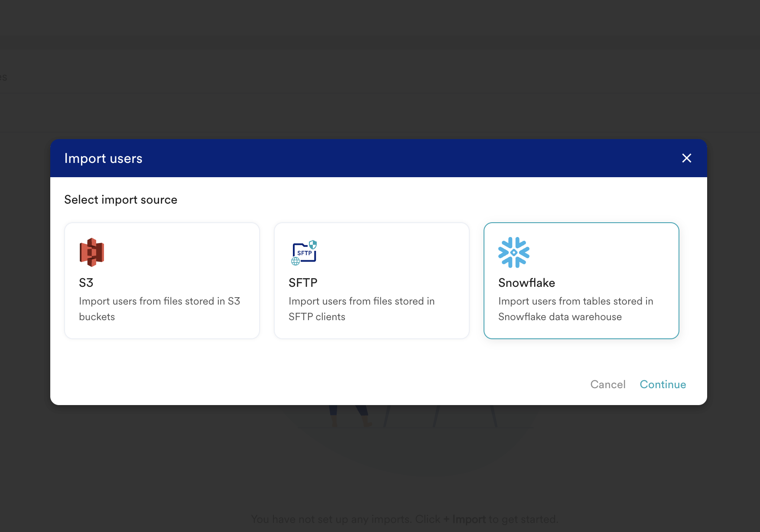Close the Import users dialog
The width and height of the screenshot is (760, 532).
point(686,158)
